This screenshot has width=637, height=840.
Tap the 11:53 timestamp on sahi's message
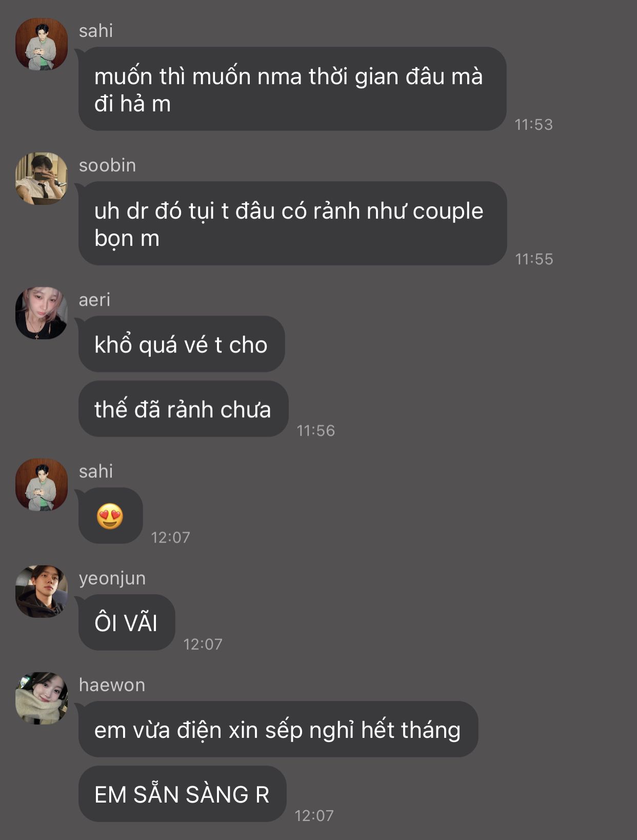pyautogui.click(x=533, y=125)
